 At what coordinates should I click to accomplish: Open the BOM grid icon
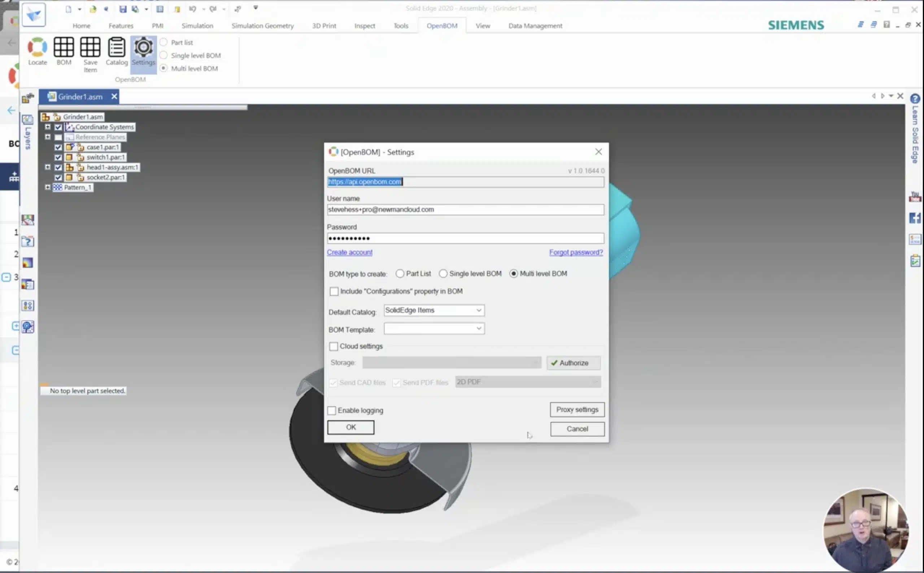click(x=64, y=47)
